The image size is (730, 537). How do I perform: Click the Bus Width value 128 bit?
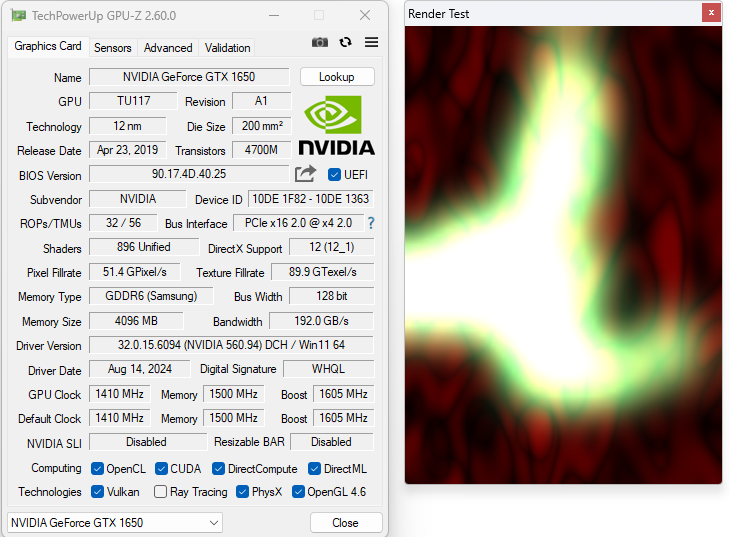pyautogui.click(x=331, y=296)
